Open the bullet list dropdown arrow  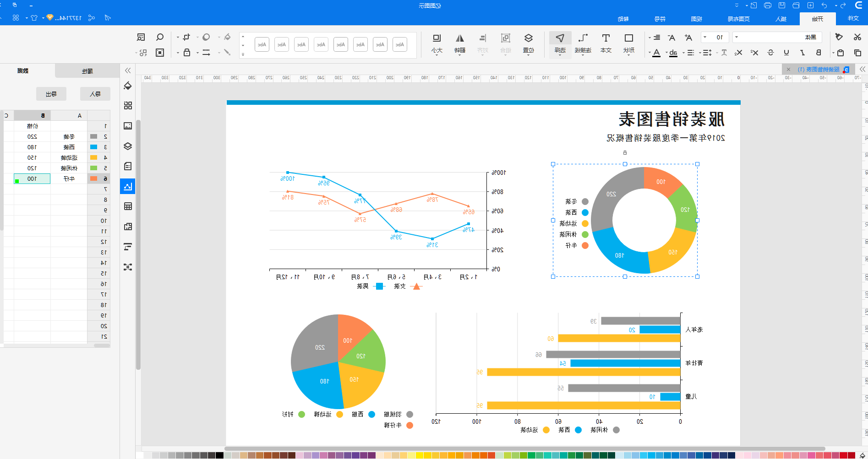click(683, 53)
